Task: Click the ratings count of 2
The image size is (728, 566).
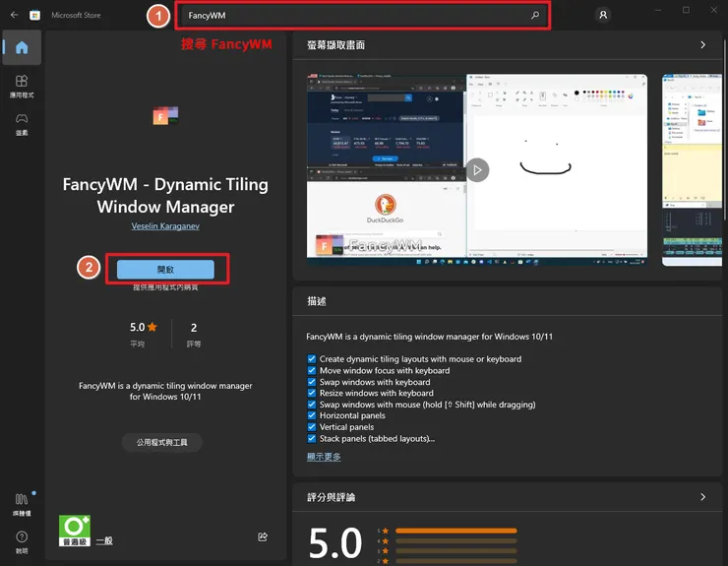Action: pyautogui.click(x=194, y=328)
